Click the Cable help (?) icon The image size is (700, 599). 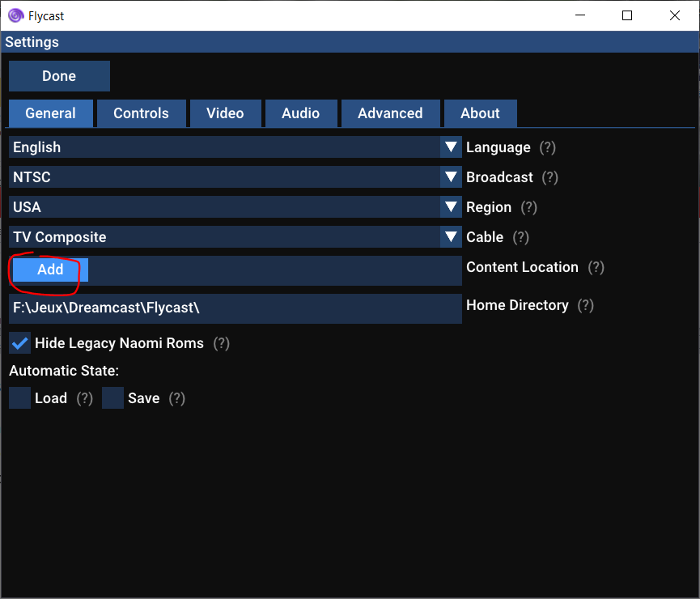520,237
